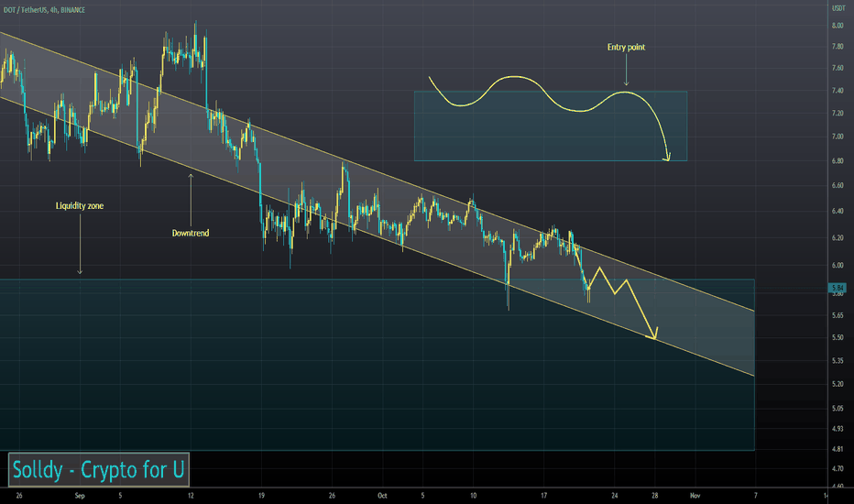The height and width of the screenshot is (504, 854).
Task: Click the 6.40 price axis label
Action: (x=838, y=212)
